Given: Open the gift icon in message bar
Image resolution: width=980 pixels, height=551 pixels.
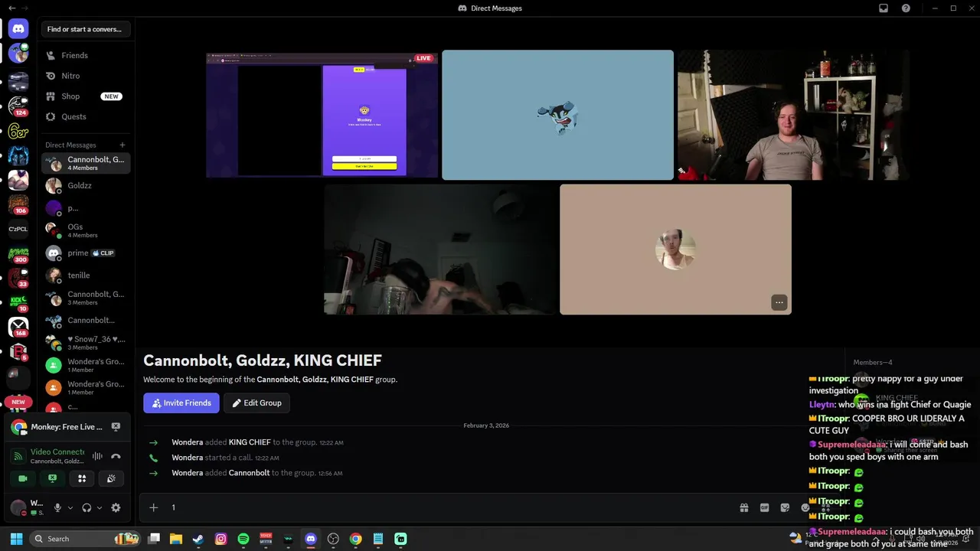Looking at the screenshot, I should 743,507.
